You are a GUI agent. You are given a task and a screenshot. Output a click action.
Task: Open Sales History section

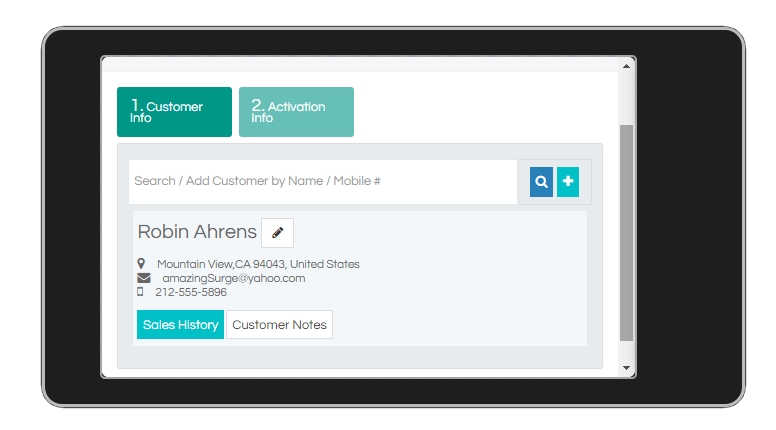click(181, 325)
